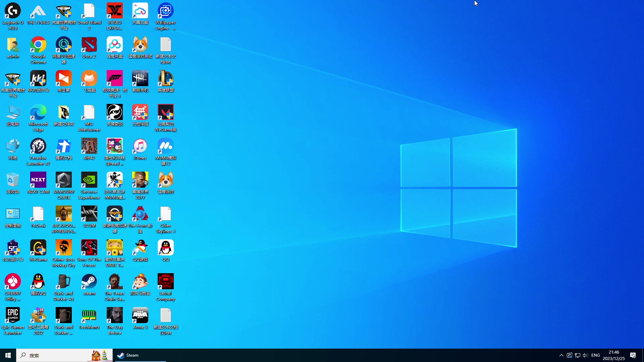Select the Arma 3 shortcut
Screen dimensions: 644x362
[x=140, y=318]
